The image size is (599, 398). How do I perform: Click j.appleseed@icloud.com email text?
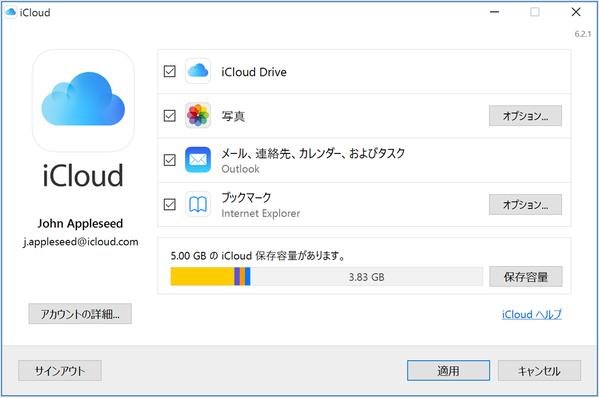(x=81, y=242)
